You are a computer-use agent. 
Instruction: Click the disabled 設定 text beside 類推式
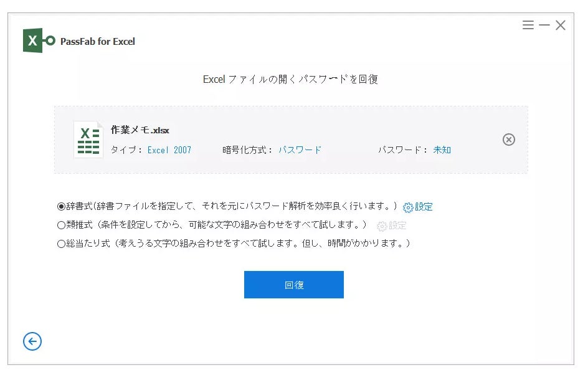click(x=397, y=225)
